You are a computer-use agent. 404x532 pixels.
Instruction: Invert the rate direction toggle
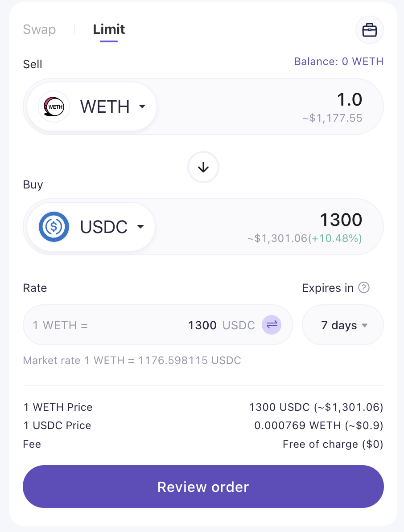[x=272, y=325]
